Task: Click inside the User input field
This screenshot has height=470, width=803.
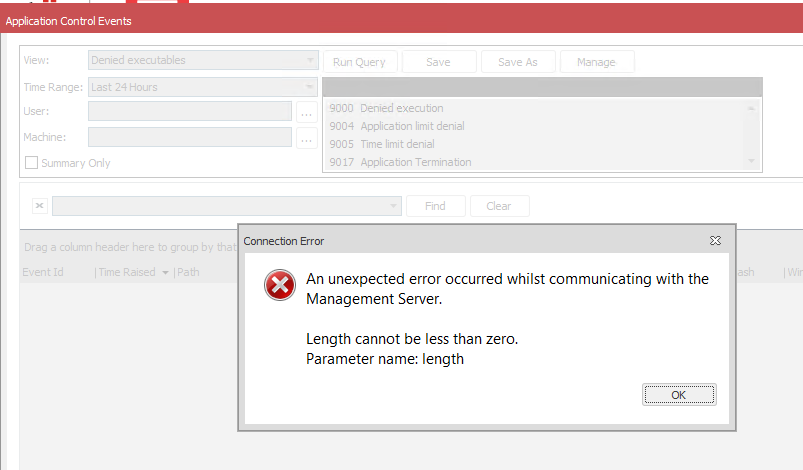Action: coord(190,112)
